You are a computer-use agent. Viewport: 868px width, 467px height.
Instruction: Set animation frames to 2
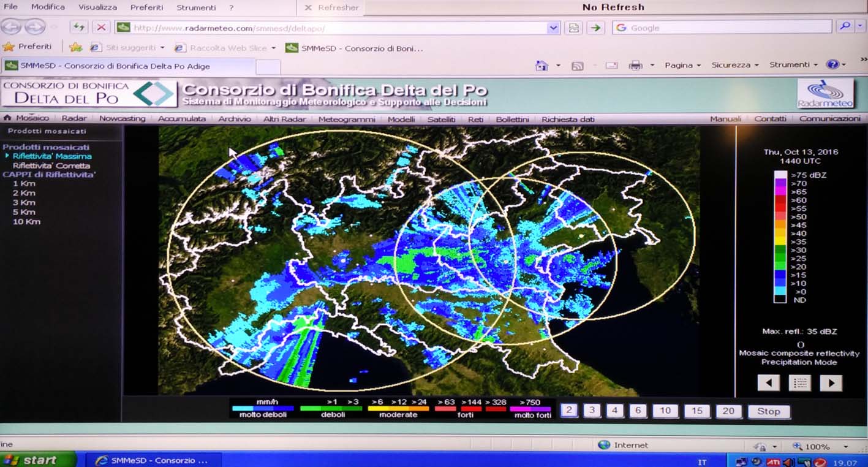(x=569, y=411)
